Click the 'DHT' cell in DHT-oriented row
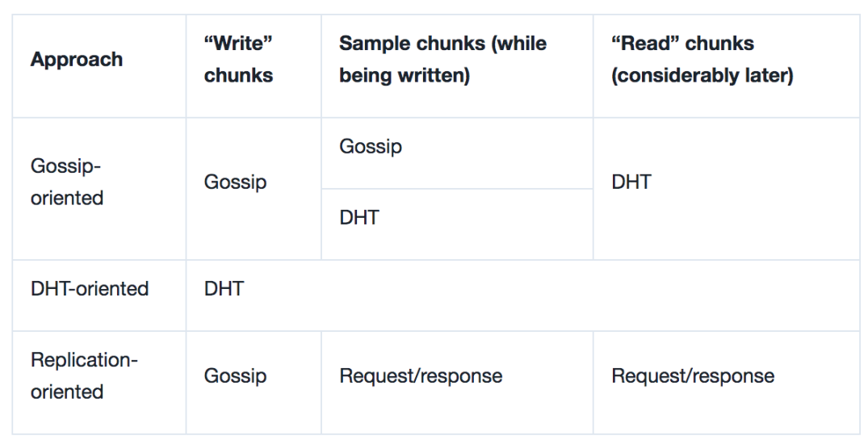This screenshot has height=440, width=868. (224, 289)
